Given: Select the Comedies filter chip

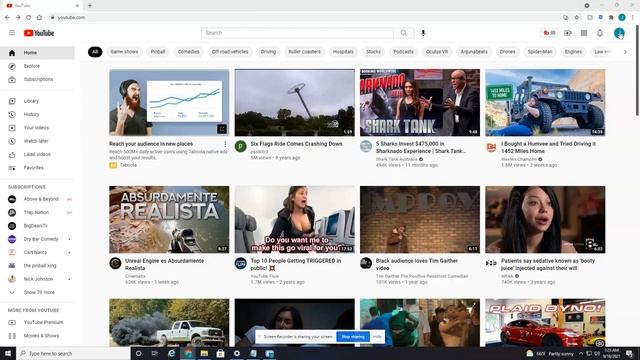Looking at the screenshot, I should [189, 52].
